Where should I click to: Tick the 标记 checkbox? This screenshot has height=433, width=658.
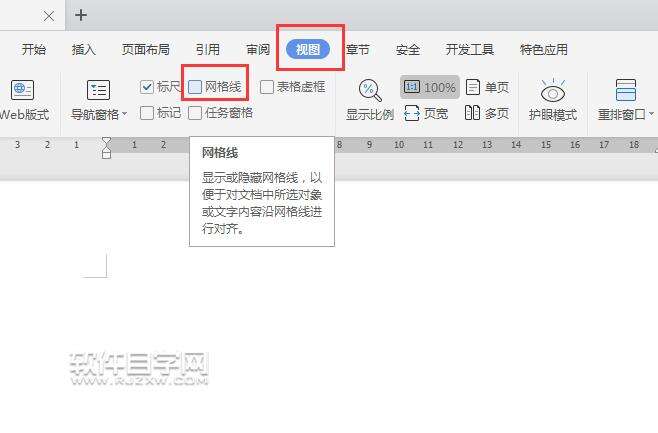146,113
